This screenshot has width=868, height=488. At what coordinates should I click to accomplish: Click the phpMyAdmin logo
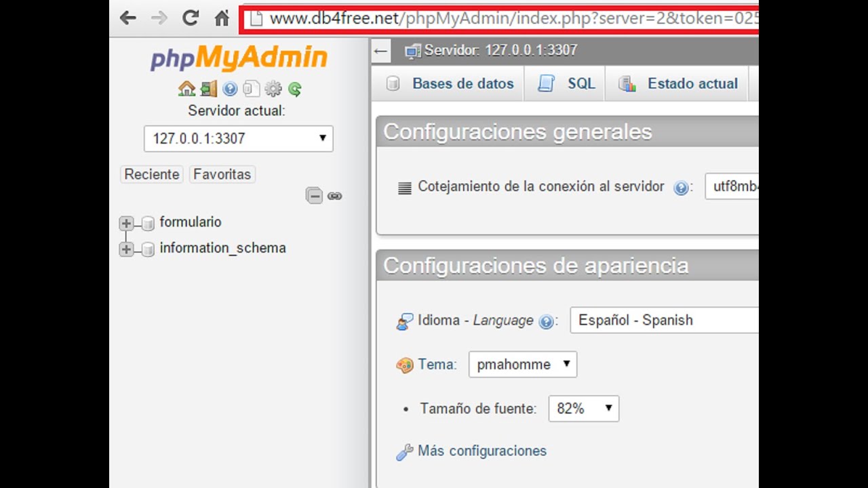[239, 59]
